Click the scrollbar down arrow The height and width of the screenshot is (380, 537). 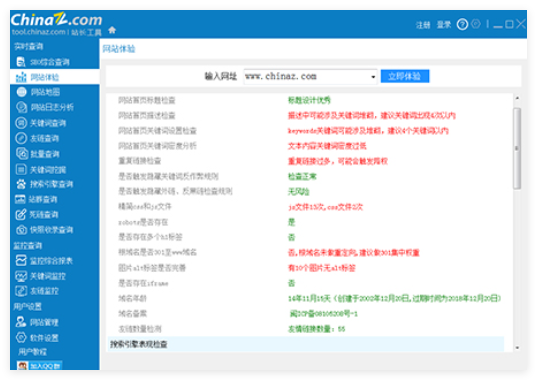coord(517,348)
